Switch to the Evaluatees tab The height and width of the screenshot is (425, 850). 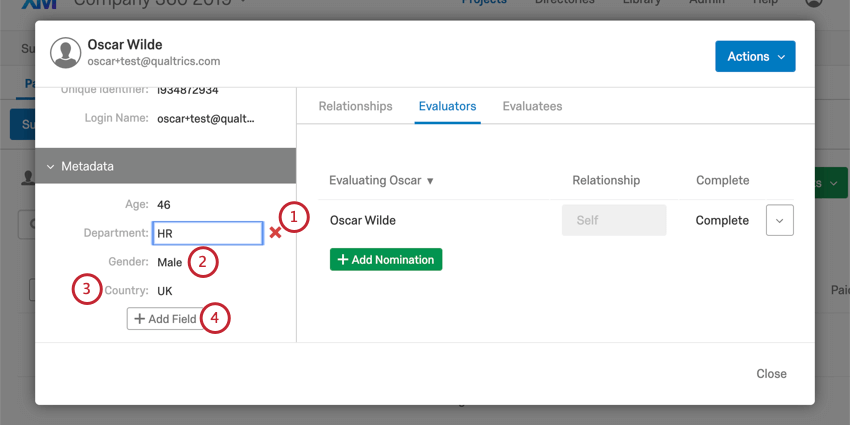pyautogui.click(x=532, y=106)
